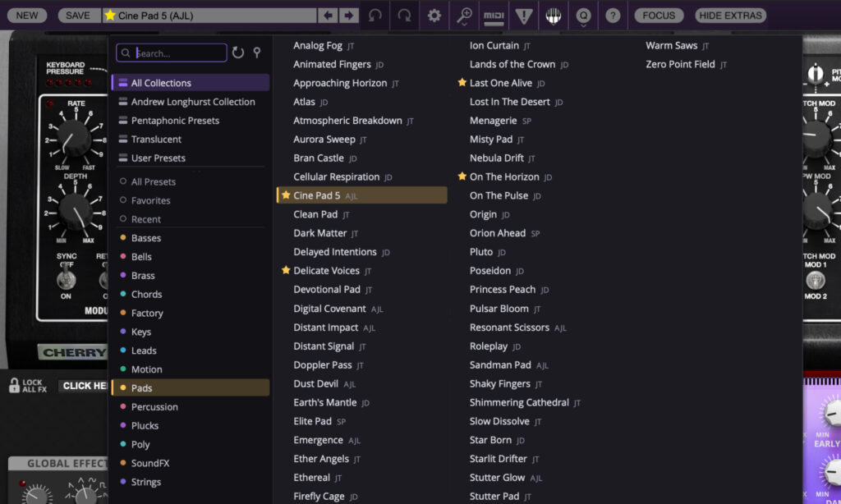This screenshot has width=841, height=504.
Task: Click the zoom magnifier icon
Action: tap(464, 16)
